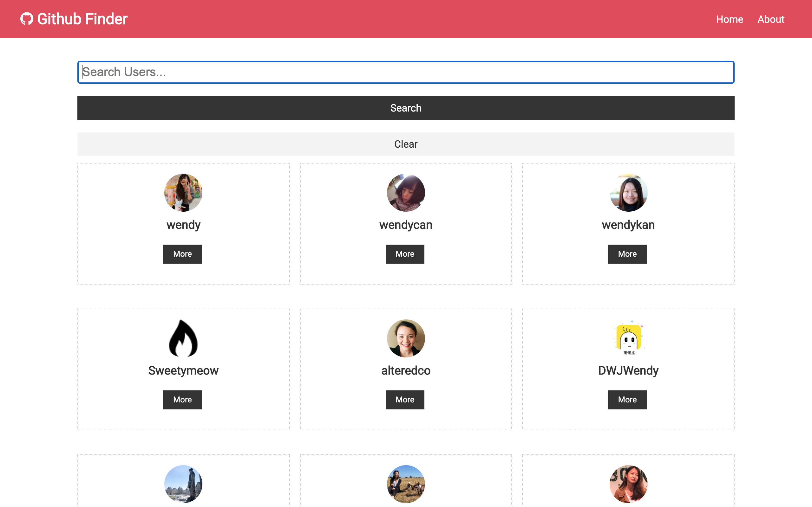Click the Github Finder title text

pos(82,19)
